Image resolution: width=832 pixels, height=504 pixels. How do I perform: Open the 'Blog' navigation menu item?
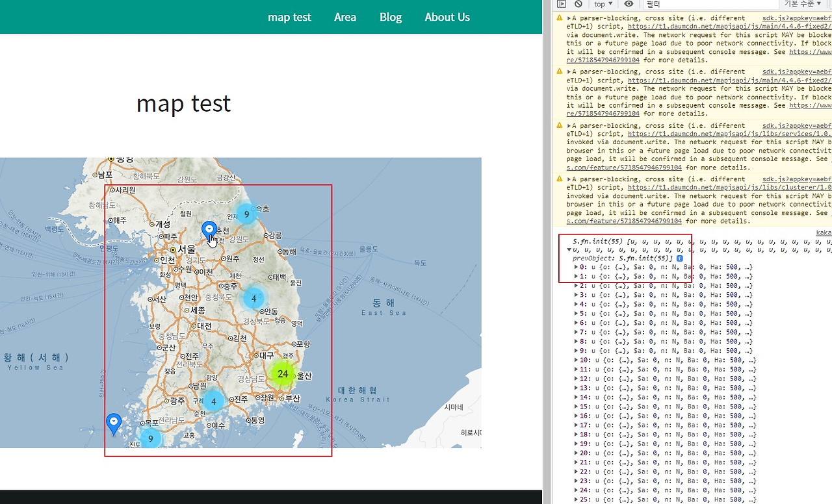(391, 17)
